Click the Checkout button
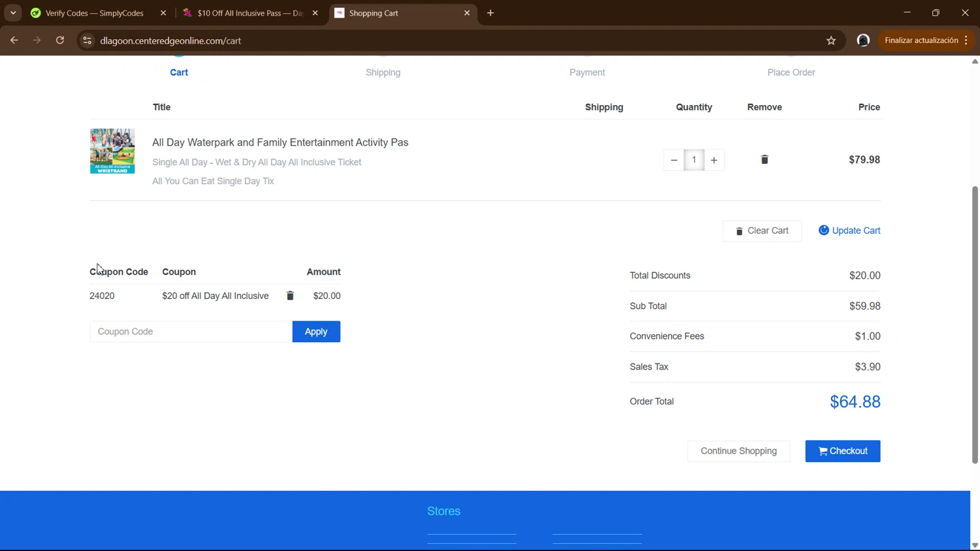Screen dimensions: 980x551 click(x=843, y=451)
